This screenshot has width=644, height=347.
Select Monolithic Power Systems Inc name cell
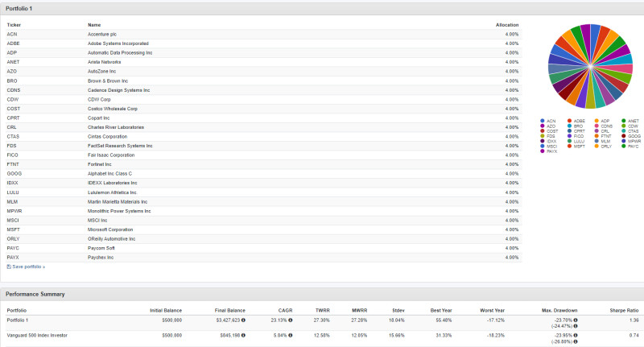[119, 211]
